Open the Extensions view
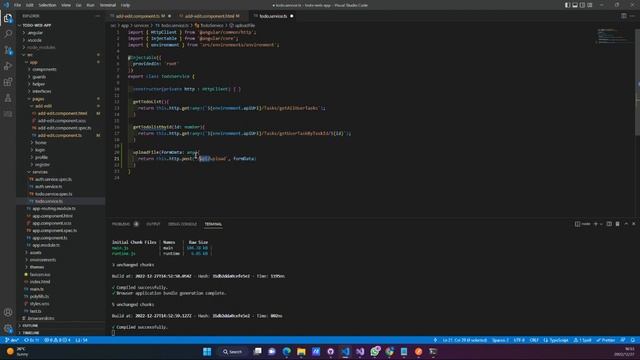 [x=8, y=82]
